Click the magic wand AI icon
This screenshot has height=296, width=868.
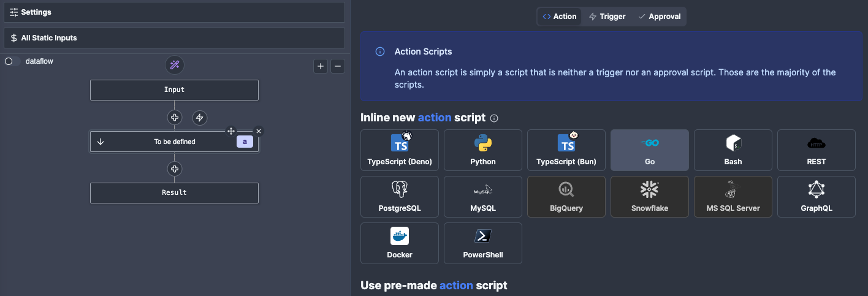tap(175, 65)
